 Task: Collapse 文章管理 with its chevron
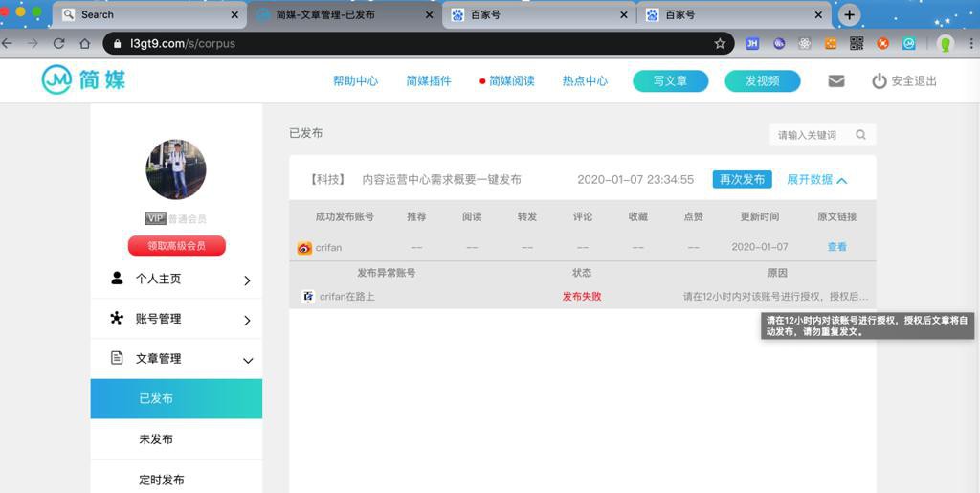click(x=248, y=361)
